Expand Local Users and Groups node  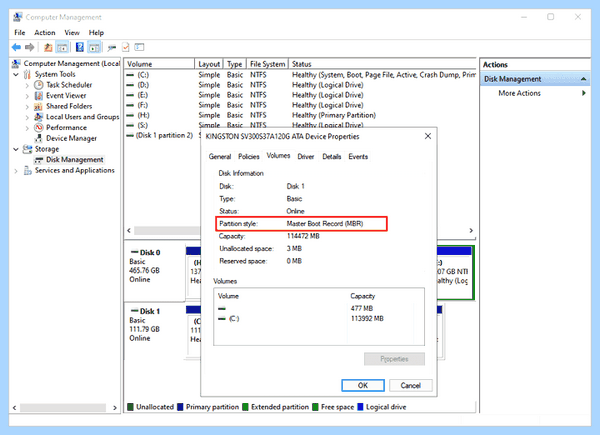(27, 117)
